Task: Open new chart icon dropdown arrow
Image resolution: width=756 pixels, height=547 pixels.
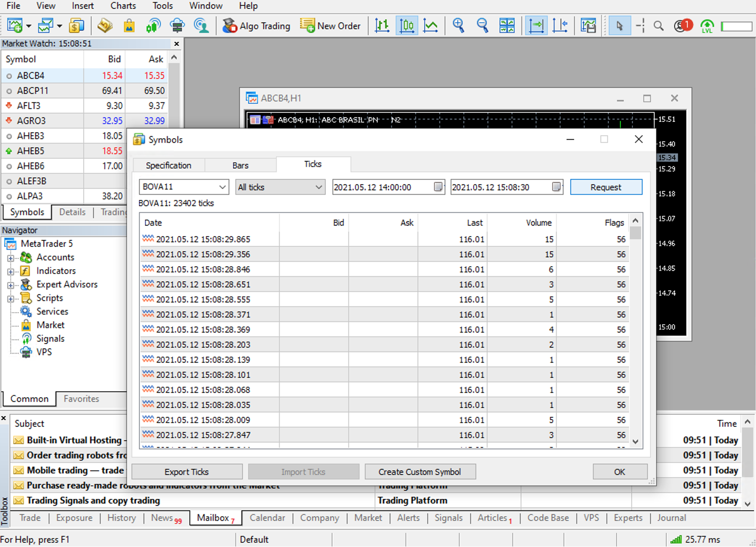Action: tap(29, 26)
